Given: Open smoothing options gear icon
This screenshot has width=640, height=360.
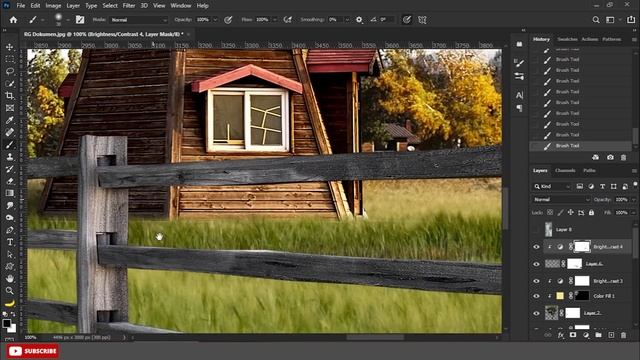Looking at the screenshot, I should pos(359,20).
